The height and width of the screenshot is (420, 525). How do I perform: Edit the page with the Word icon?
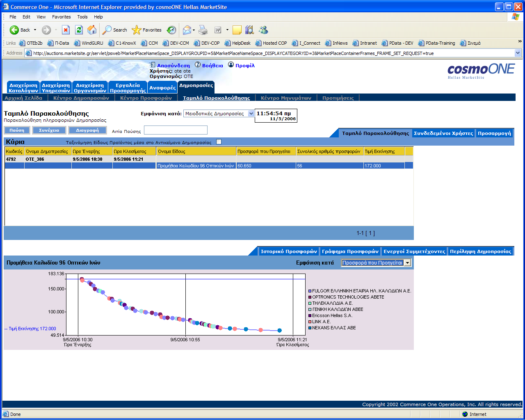[x=218, y=30]
